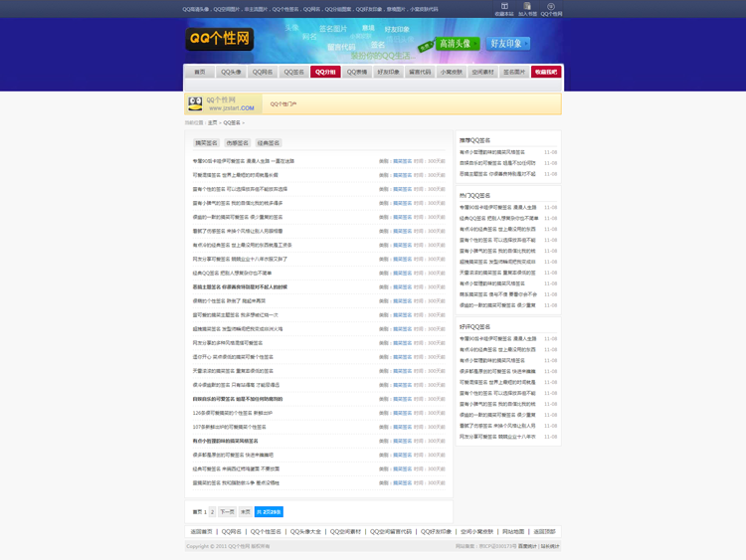Viewport: 746px width, 560px height.
Task: Open the 签名图片 navigation tab
Action: click(514, 72)
